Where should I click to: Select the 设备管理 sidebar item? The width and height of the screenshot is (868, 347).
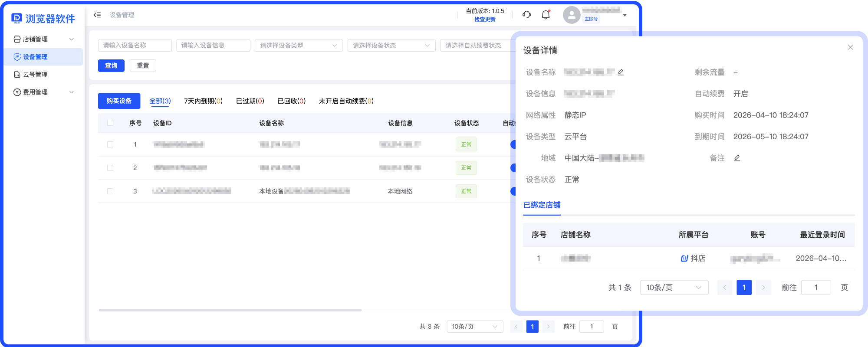point(43,57)
